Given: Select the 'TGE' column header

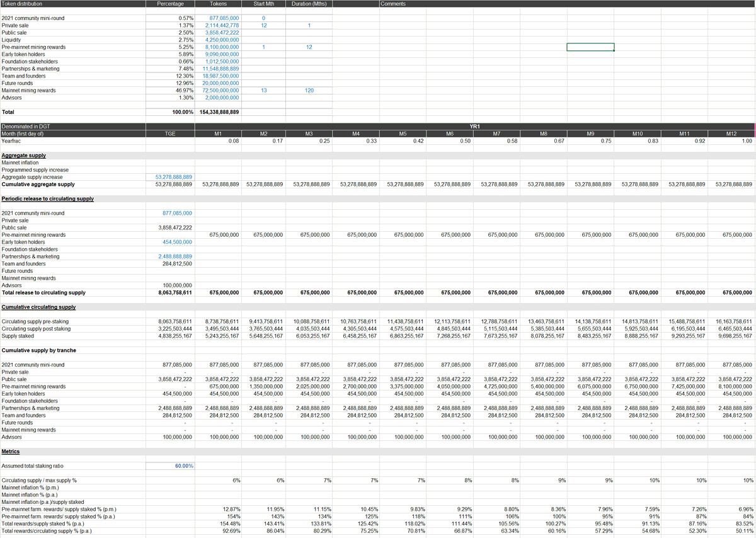Looking at the screenshot, I should pyautogui.click(x=170, y=134).
